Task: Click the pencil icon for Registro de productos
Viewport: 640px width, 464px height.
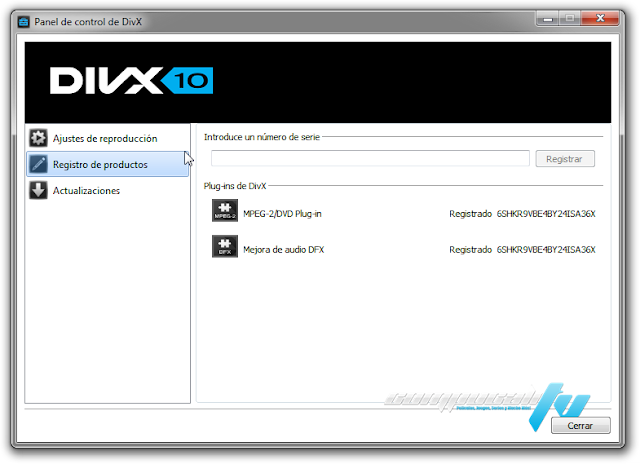Action: pyautogui.click(x=38, y=164)
